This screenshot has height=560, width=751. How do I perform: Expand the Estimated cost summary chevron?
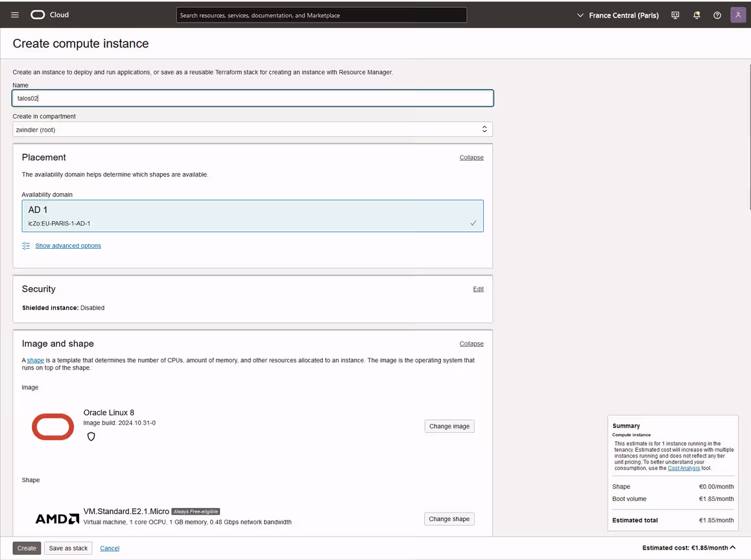click(733, 548)
